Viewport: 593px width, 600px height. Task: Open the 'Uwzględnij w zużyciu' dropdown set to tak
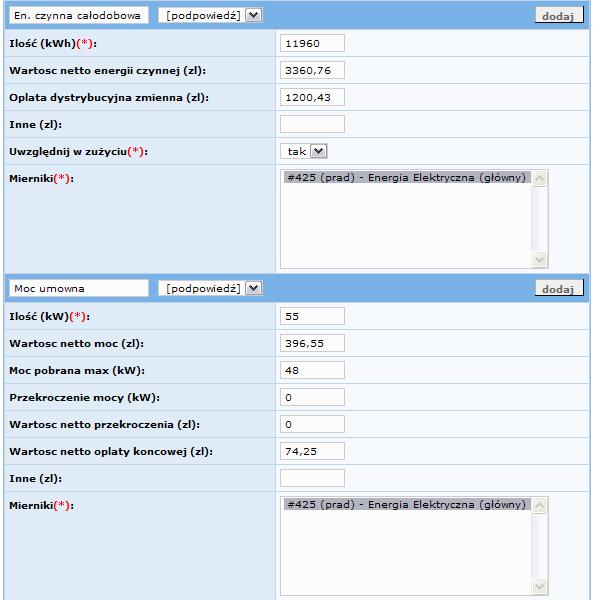[x=304, y=151]
